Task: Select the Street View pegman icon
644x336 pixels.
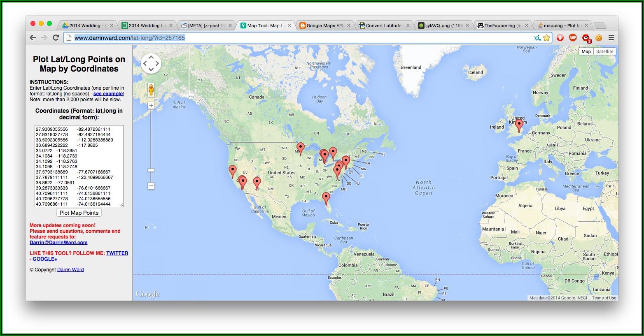Action: point(151,90)
